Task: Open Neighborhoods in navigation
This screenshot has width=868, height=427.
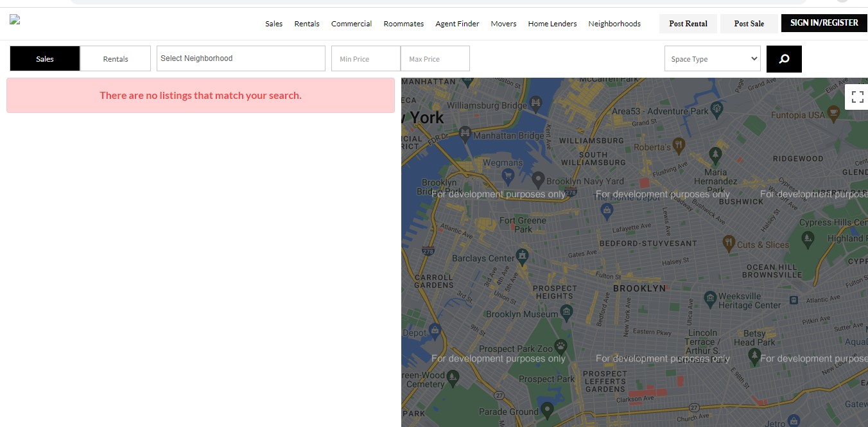Action: [614, 24]
